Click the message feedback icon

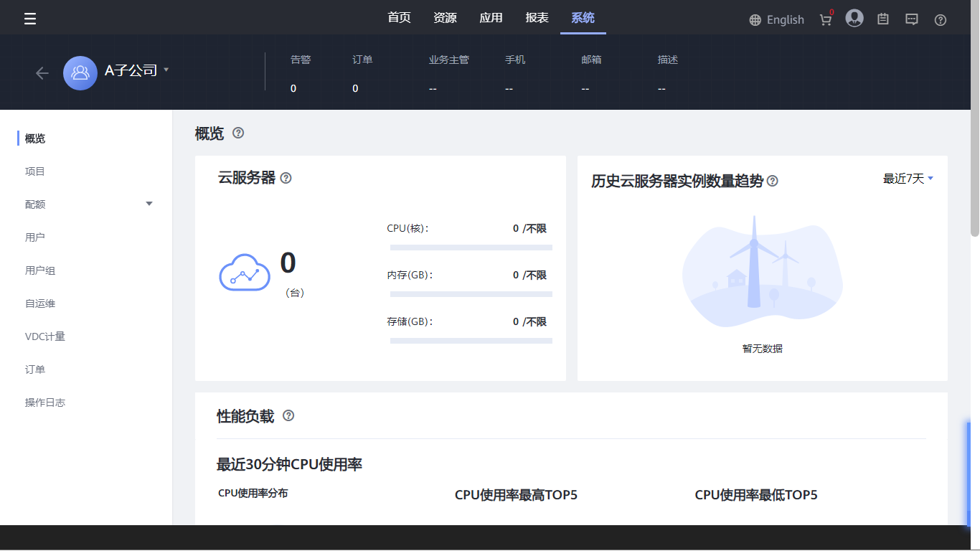pyautogui.click(x=912, y=19)
